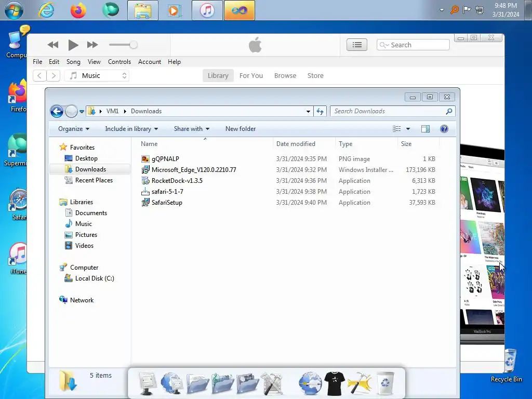Select Recent Places in Favorites
The height and width of the screenshot is (399, 532).
(x=94, y=180)
